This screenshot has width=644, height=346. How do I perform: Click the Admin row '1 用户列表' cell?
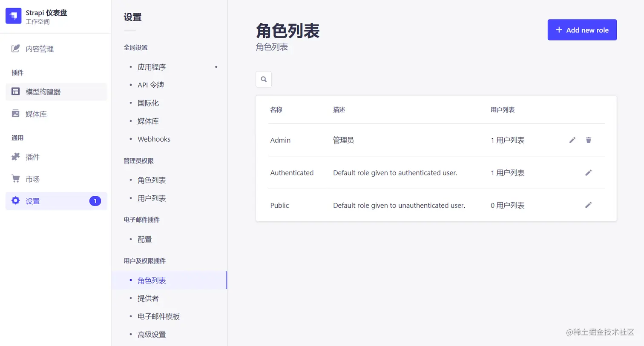point(507,140)
